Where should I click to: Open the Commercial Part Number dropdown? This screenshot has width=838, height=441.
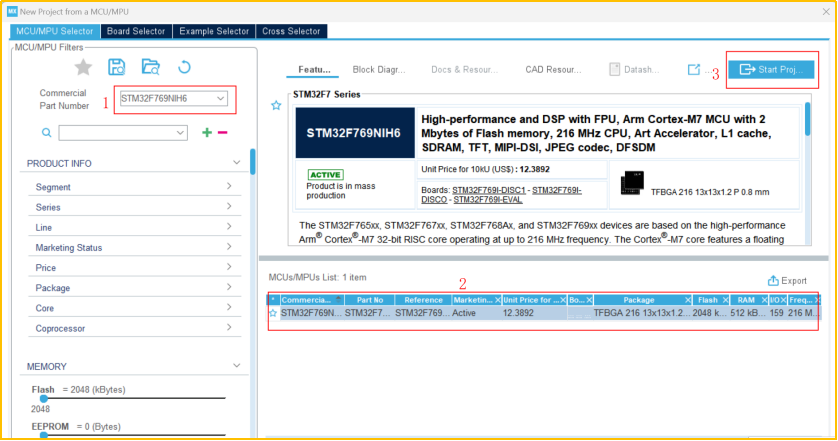pos(221,99)
